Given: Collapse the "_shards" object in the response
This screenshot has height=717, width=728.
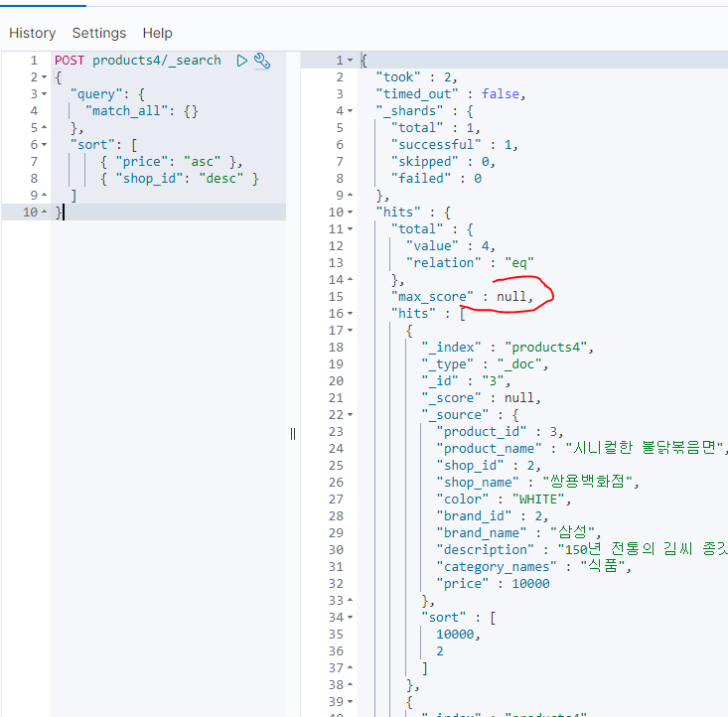Looking at the screenshot, I should tap(350, 111).
